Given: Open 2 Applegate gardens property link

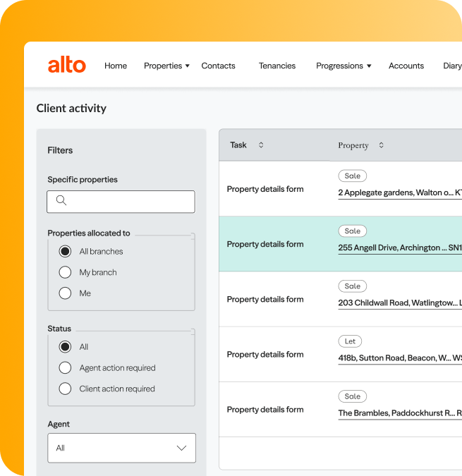Looking at the screenshot, I should [399, 193].
